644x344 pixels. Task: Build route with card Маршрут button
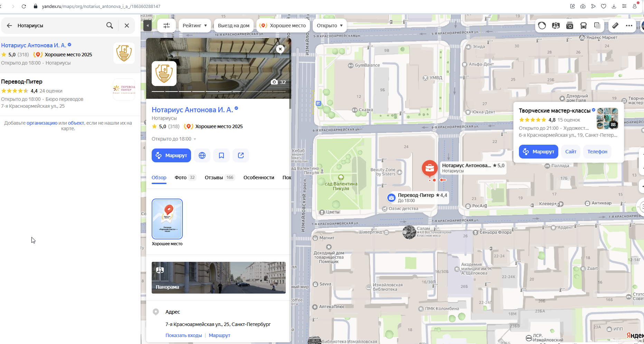coord(171,155)
